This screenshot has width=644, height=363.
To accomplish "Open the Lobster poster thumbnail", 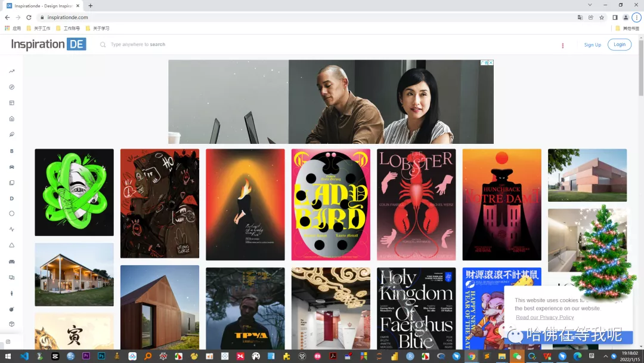I will pos(416,204).
